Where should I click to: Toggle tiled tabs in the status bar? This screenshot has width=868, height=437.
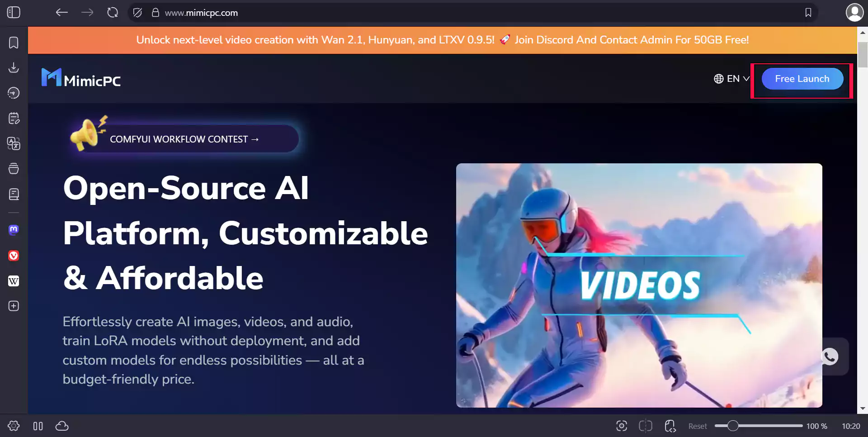[x=646, y=426]
